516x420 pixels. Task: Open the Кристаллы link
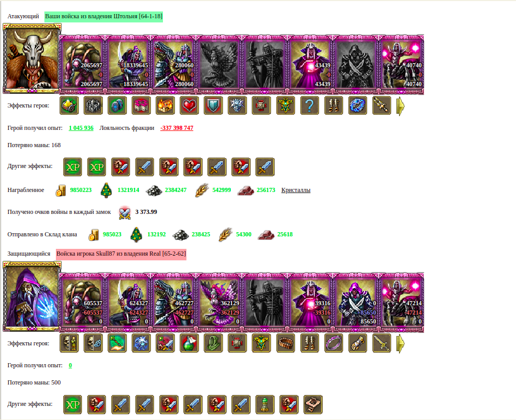click(296, 190)
